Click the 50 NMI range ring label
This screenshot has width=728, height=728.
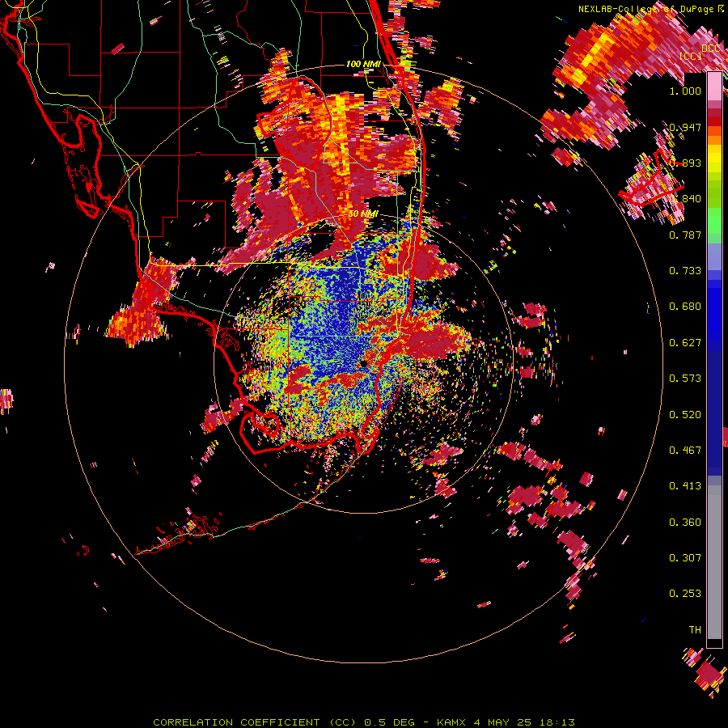click(x=363, y=214)
